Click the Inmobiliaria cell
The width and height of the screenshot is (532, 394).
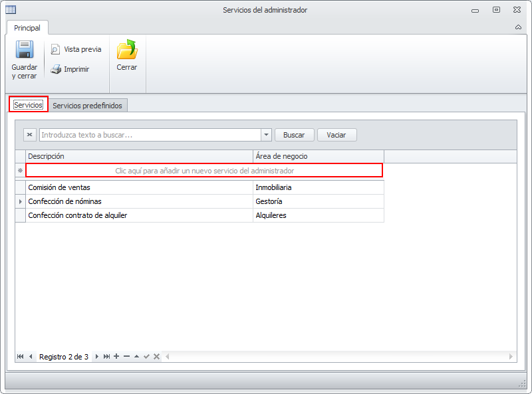point(319,187)
